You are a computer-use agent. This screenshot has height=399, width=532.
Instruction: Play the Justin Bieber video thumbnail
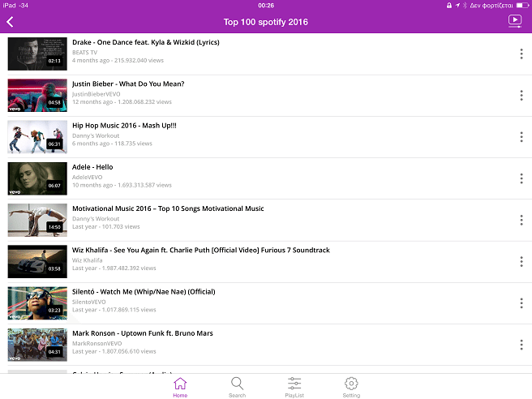tap(37, 96)
